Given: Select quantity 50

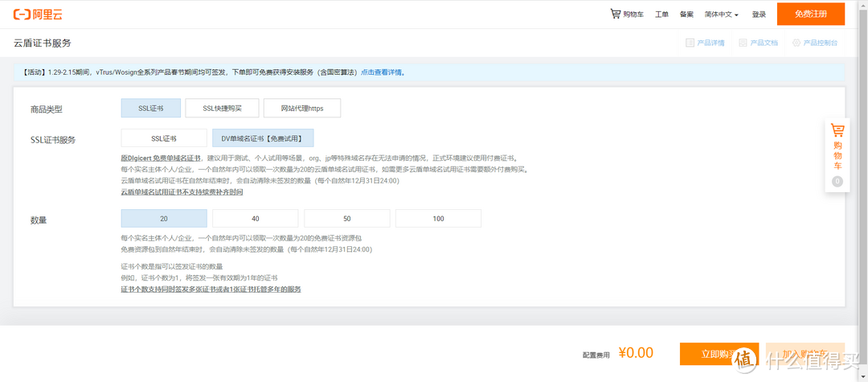Looking at the screenshot, I should coord(346,218).
